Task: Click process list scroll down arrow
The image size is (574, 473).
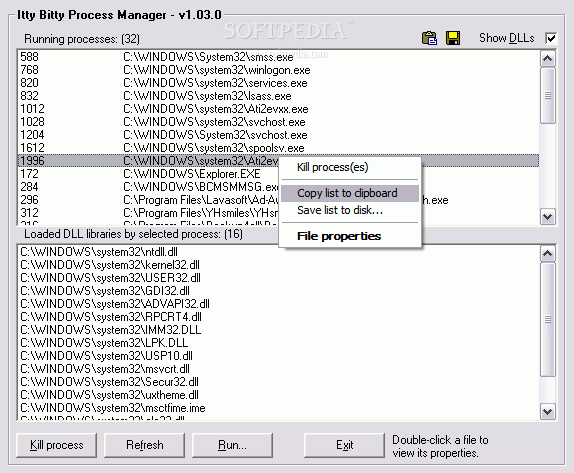Action: pyautogui.click(x=548, y=216)
